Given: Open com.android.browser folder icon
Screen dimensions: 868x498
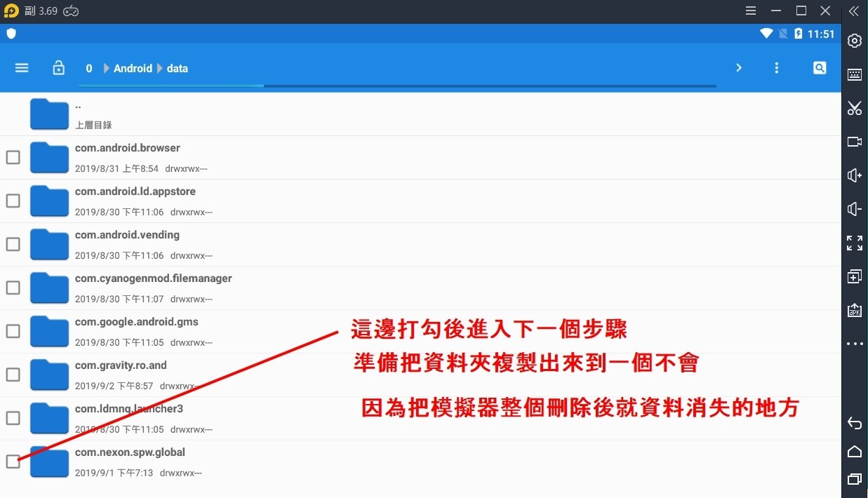Looking at the screenshot, I should coord(49,158).
